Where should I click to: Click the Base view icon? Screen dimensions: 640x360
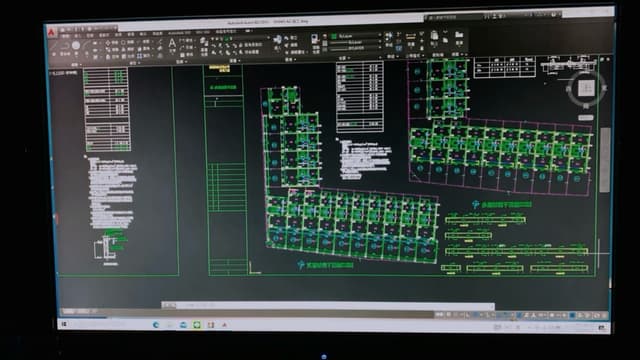tap(459, 35)
